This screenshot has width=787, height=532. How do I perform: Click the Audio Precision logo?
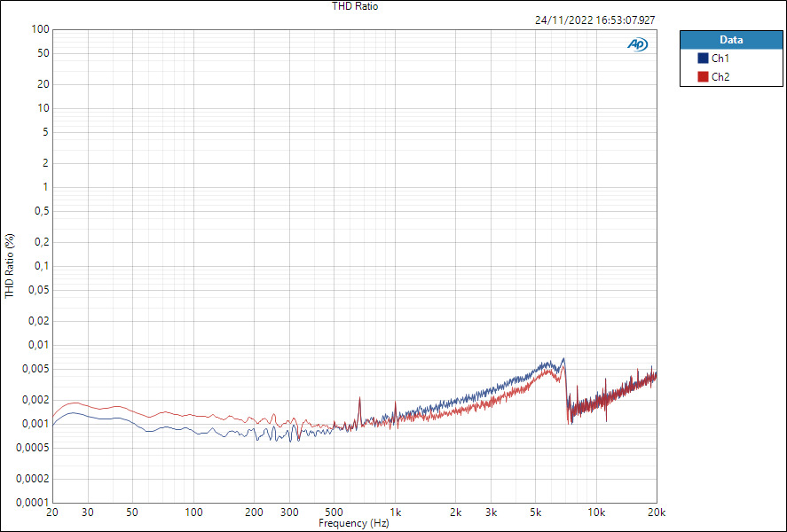tap(639, 42)
